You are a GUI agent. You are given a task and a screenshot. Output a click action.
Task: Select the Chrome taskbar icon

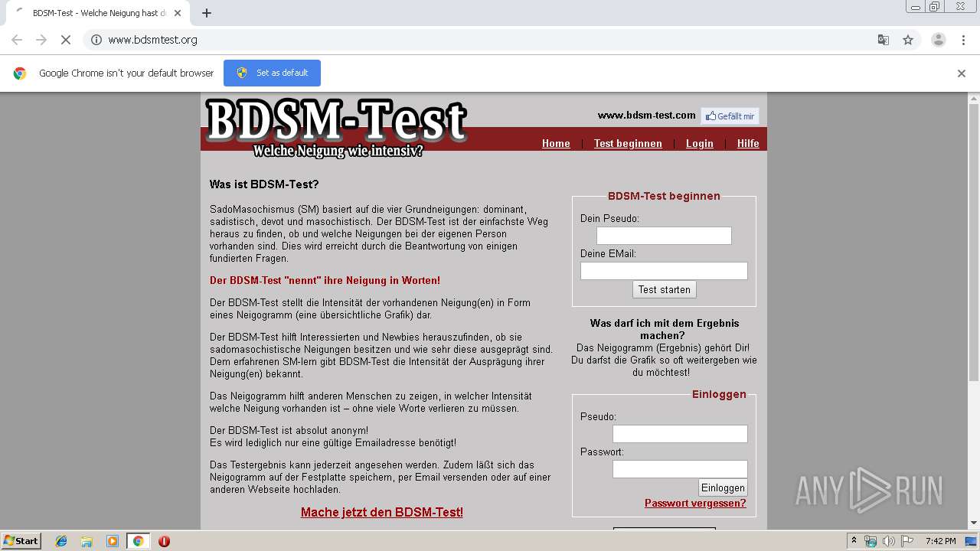[x=138, y=541]
